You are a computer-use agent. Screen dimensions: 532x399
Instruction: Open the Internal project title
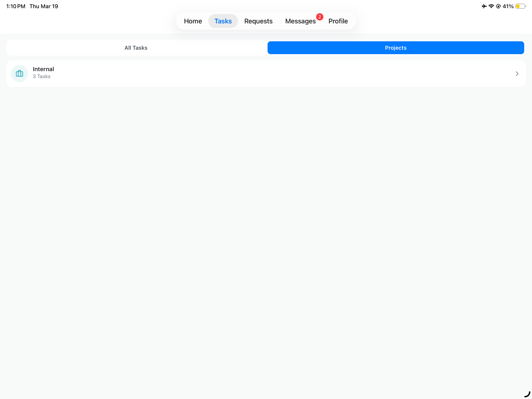click(43, 69)
